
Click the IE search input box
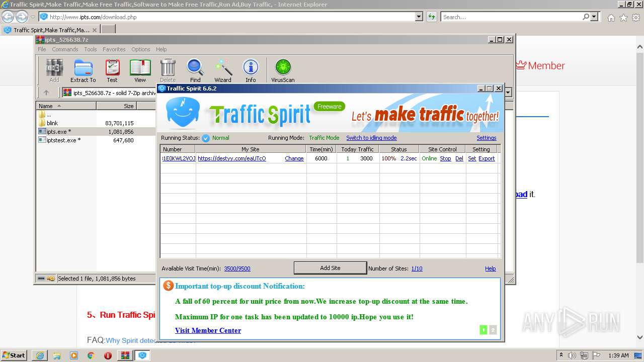(512, 17)
